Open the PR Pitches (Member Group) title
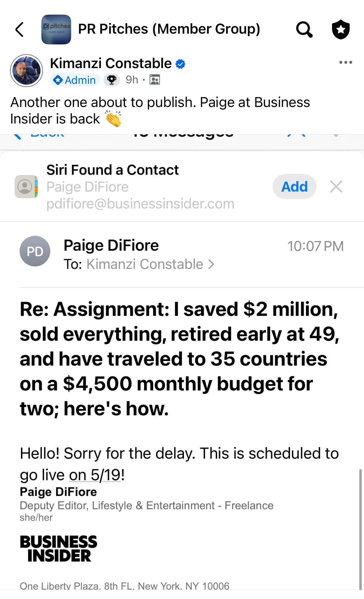Screen dimensions: 364x599 [x=169, y=29]
